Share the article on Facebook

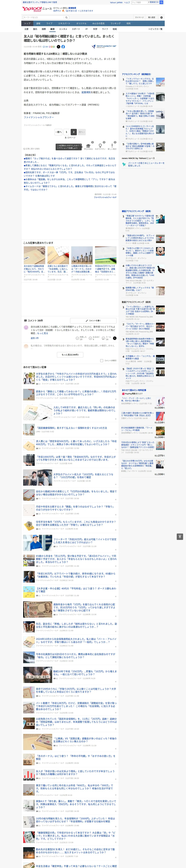click(63, 47)
